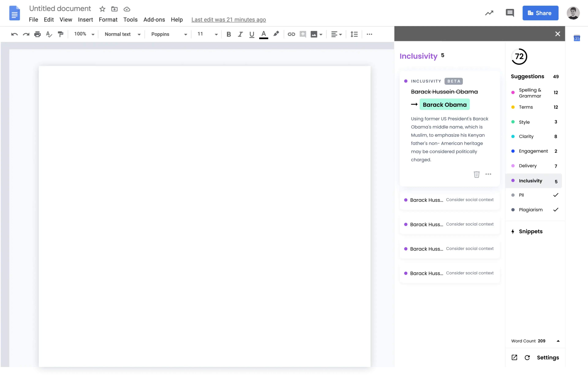This screenshot has height=376, width=588.
Task: Open comment history icon
Action: tap(510, 13)
